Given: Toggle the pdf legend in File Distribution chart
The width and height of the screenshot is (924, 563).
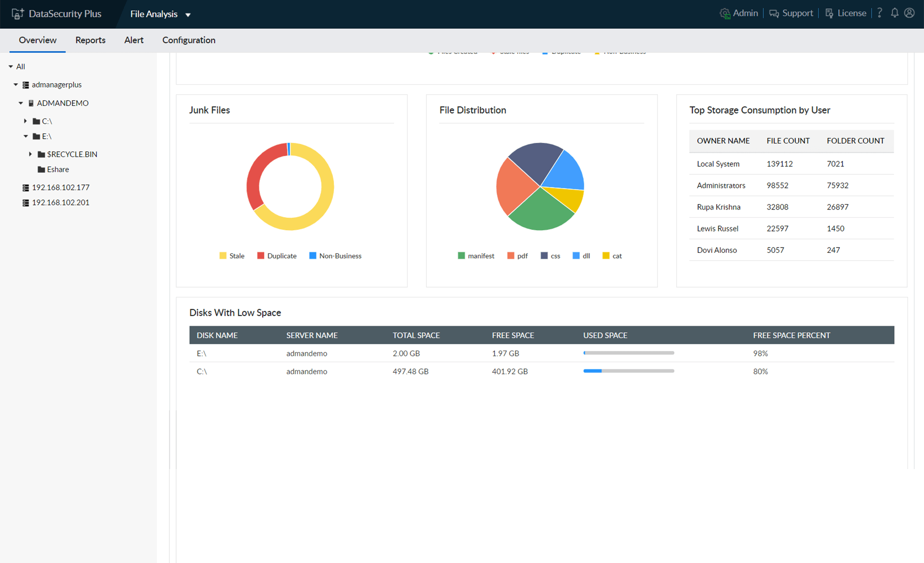Looking at the screenshot, I should click(x=517, y=255).
